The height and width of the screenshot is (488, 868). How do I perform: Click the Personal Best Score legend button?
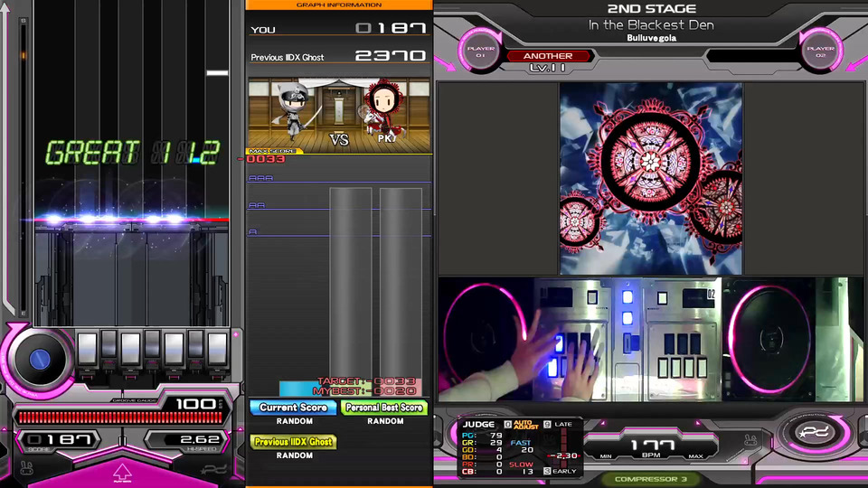click(x=384, y=408)
